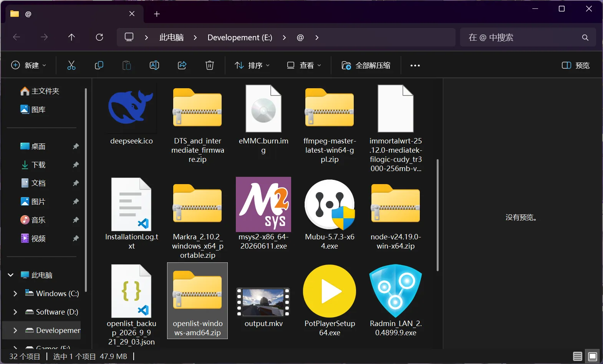Open Downloads quick access folder

tap(33, 165)
